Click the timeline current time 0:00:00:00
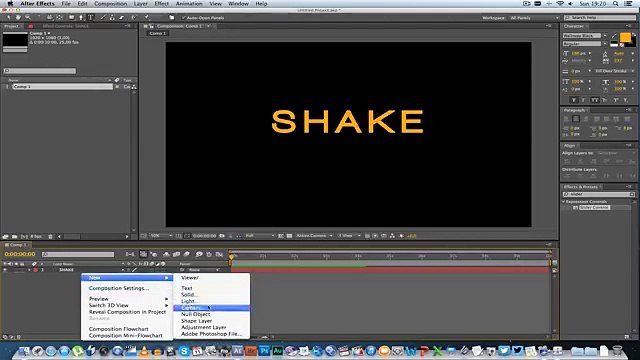The image size is (640, 360). coord(20,254)
